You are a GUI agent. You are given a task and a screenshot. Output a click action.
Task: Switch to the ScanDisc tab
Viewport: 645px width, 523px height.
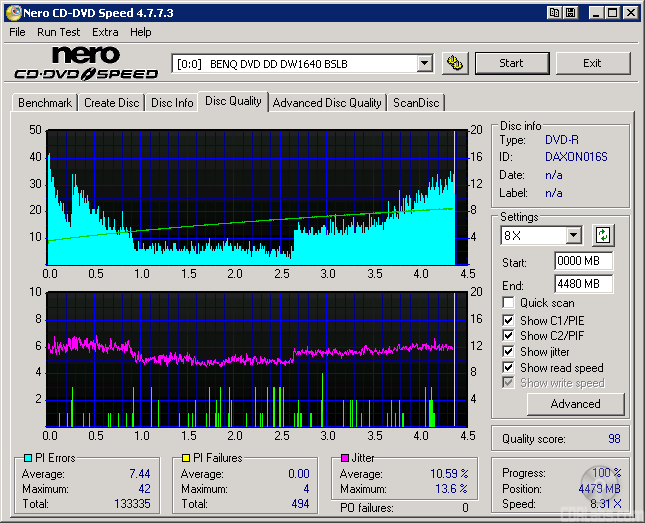tap(415, 103)
